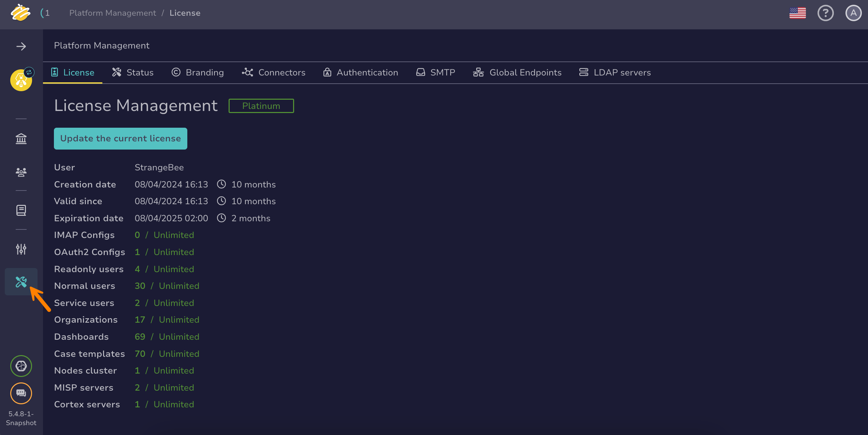This screenshot has width=868, height=435.
Task: Switch to the Connectors tab
Action: 274,72
